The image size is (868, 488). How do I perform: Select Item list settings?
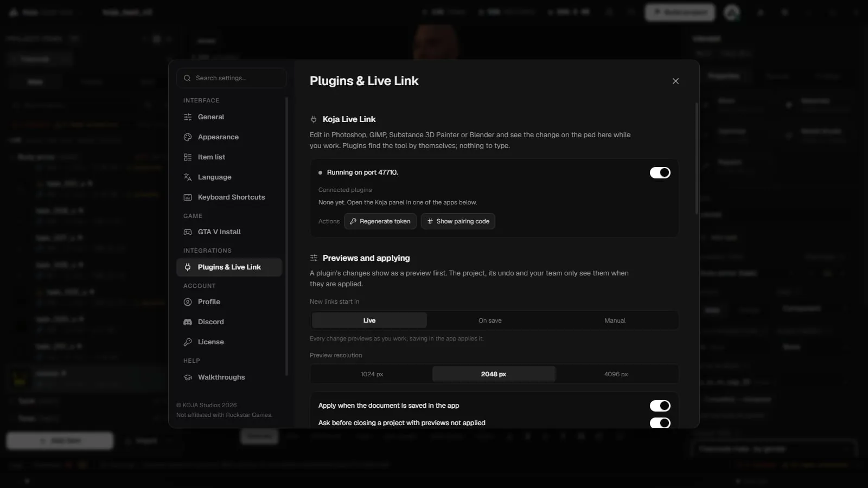229,157
